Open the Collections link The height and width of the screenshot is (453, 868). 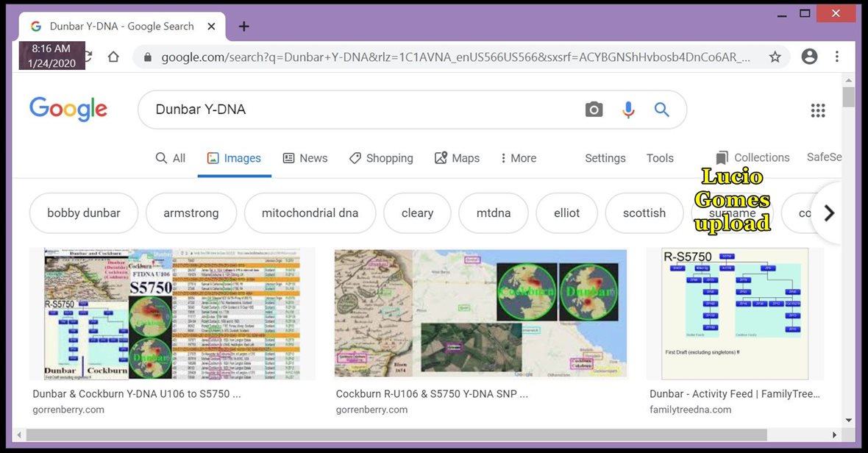tap(753, 157)
